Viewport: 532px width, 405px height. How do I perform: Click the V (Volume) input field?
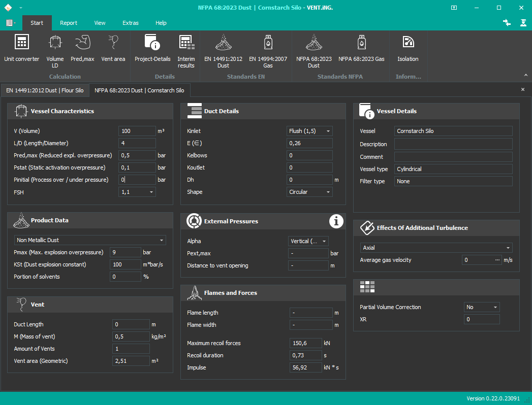pos(137,131)
